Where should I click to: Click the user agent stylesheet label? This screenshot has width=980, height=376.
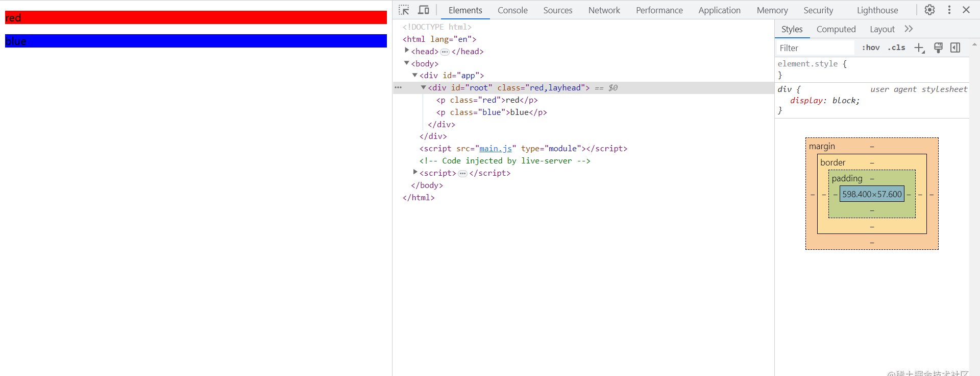[919, 89]
